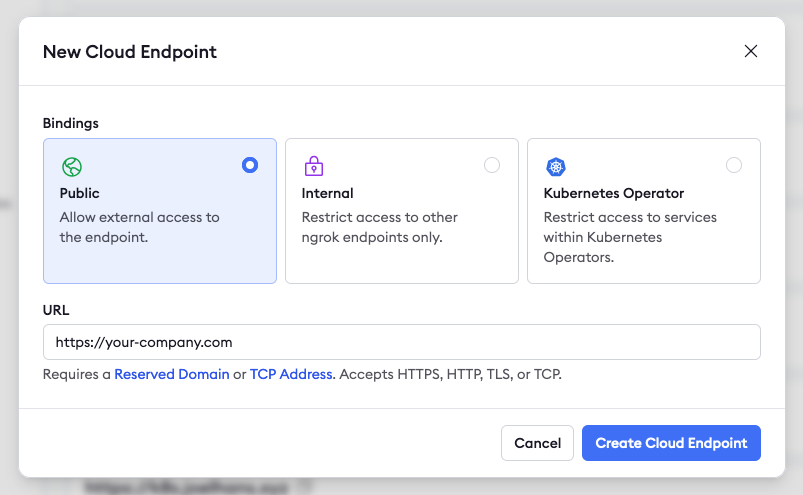This screenshot has width=803, height=495.
Task: Choose the Internal binding radio button
Action: pyautogui.click(x=492, y=165)
